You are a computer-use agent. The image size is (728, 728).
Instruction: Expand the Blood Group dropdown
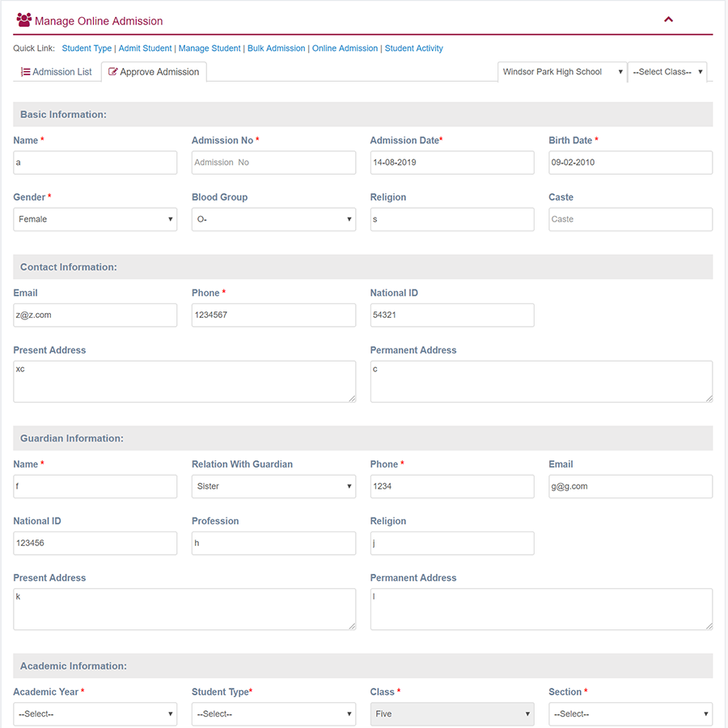tap(273, 219)
